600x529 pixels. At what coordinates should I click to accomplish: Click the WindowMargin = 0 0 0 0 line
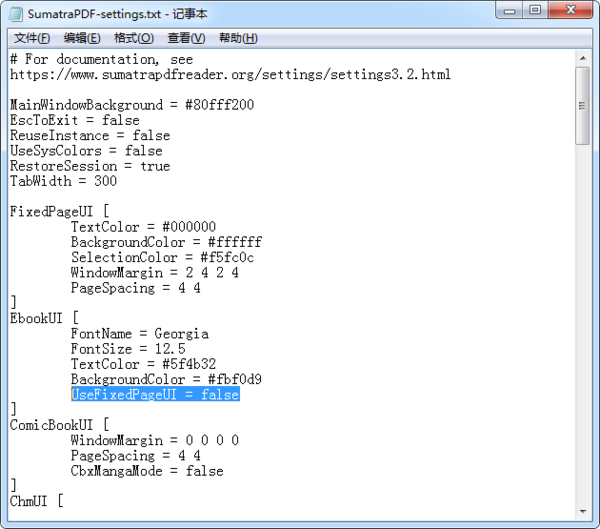[155, 440]
